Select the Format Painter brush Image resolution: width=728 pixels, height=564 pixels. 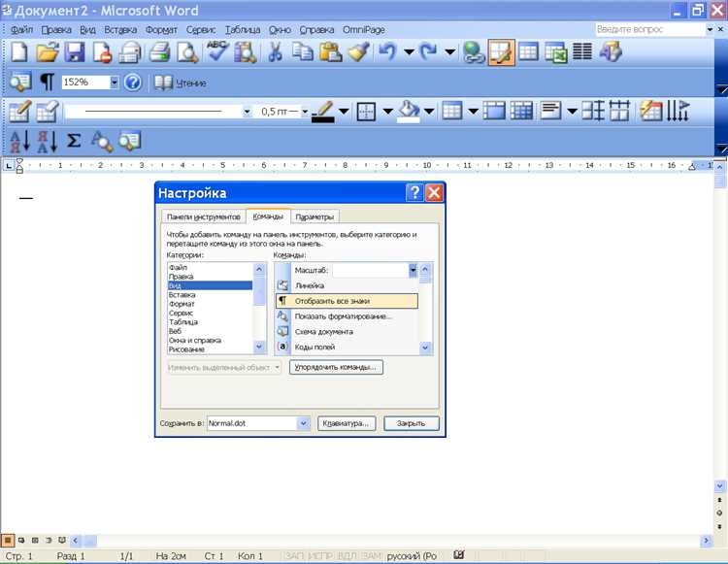358,52
